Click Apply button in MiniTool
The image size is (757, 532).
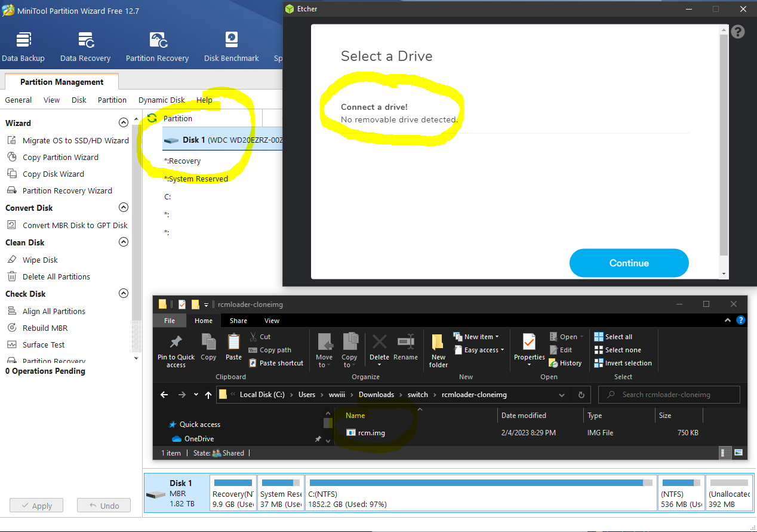[x=37, y=505]
